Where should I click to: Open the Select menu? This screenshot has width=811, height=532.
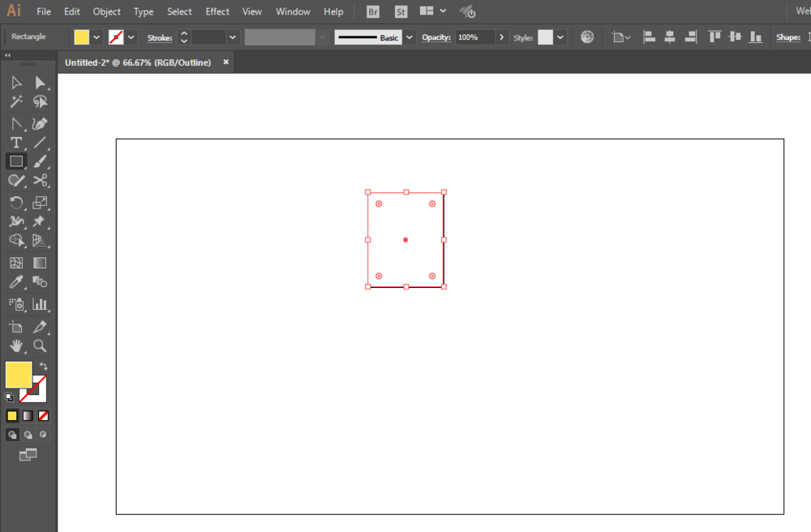[x=179, y=11]
